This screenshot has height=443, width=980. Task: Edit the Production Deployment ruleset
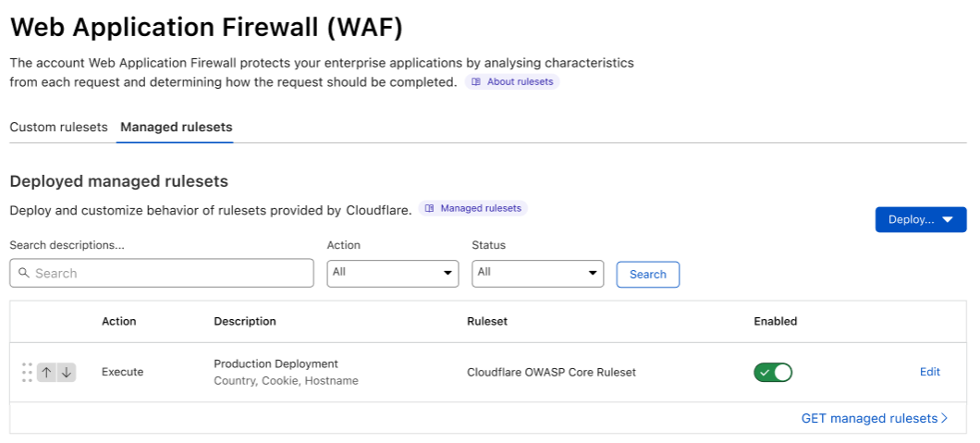pos(929,372)
